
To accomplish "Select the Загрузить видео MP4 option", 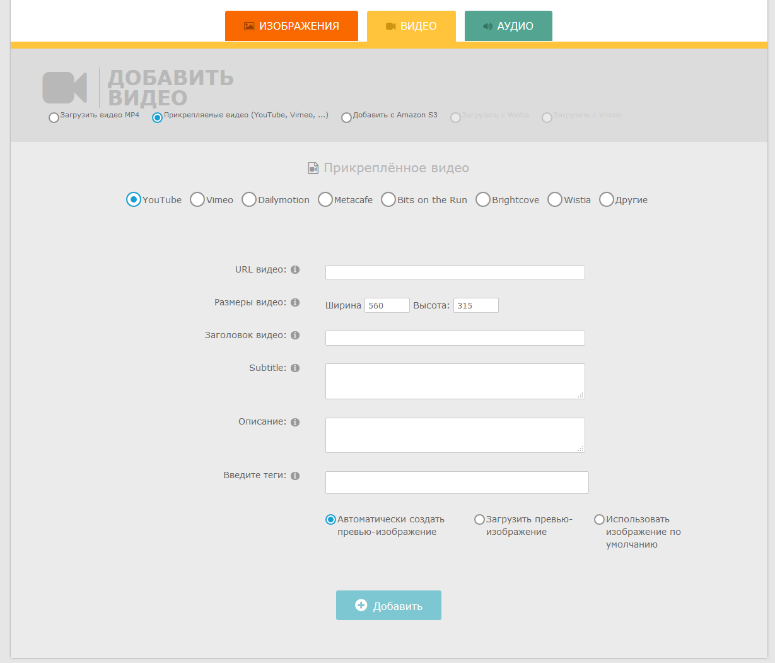I will click(54, 118).
